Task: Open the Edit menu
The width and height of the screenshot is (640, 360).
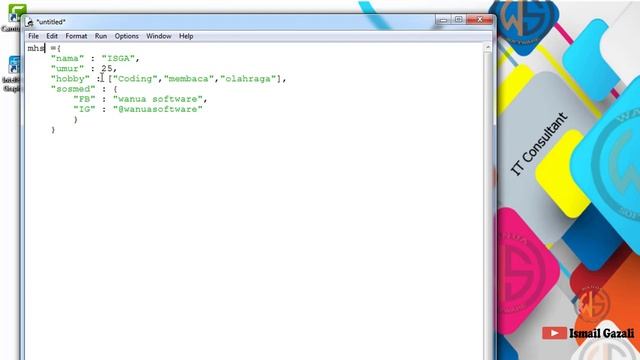Action: pos(52,36)
